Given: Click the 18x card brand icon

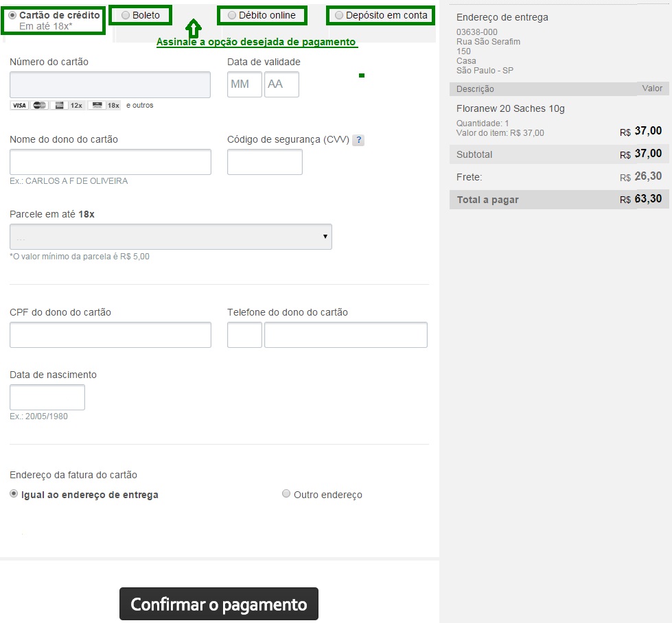Looking at the screenshot, I should pos(104,106).
